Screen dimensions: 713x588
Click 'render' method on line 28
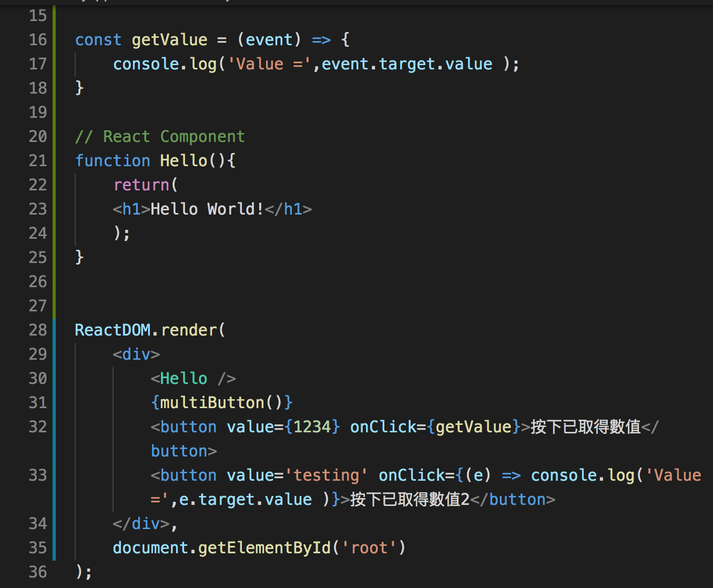coord(189,330)
